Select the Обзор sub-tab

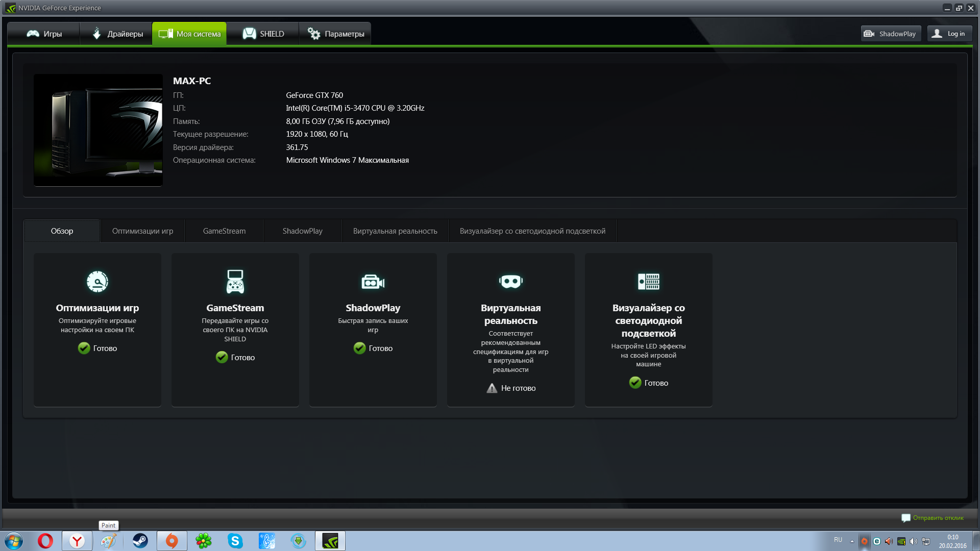click(62, 231)
